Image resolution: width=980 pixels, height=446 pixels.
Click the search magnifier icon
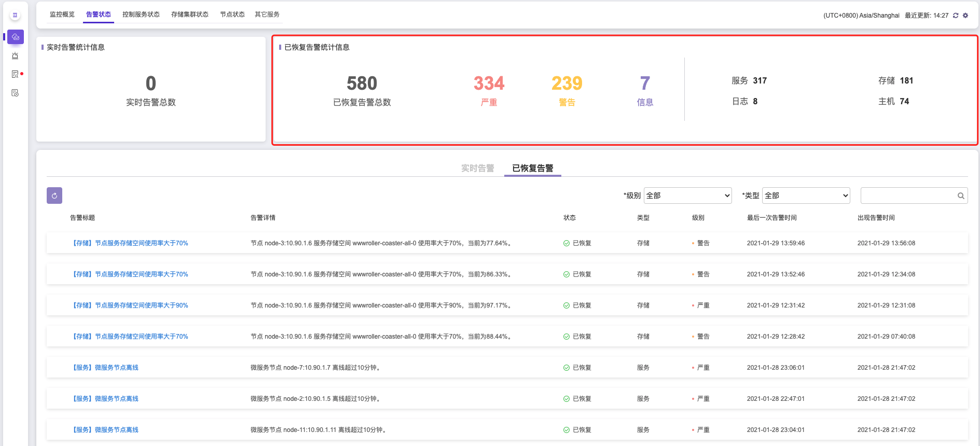tap(961, 196)
